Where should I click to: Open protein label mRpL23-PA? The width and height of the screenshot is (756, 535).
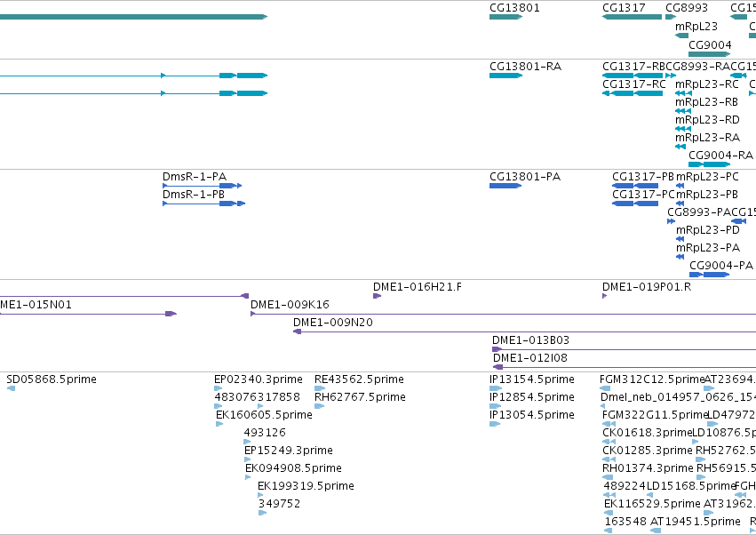coord(708,247)
